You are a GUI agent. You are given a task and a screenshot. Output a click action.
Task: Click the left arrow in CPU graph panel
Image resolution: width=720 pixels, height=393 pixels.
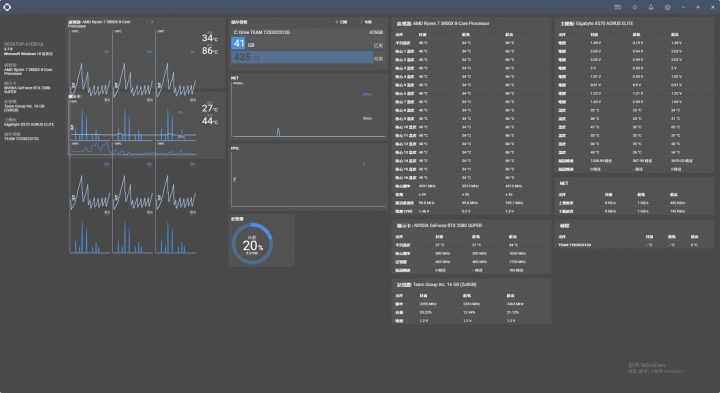click(x=147, y=22)
